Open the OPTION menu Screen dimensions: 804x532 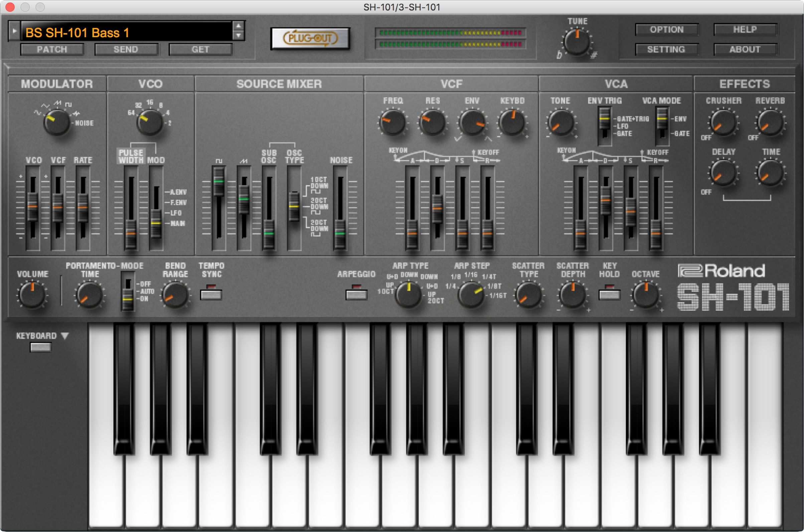(x=666, y=29)
